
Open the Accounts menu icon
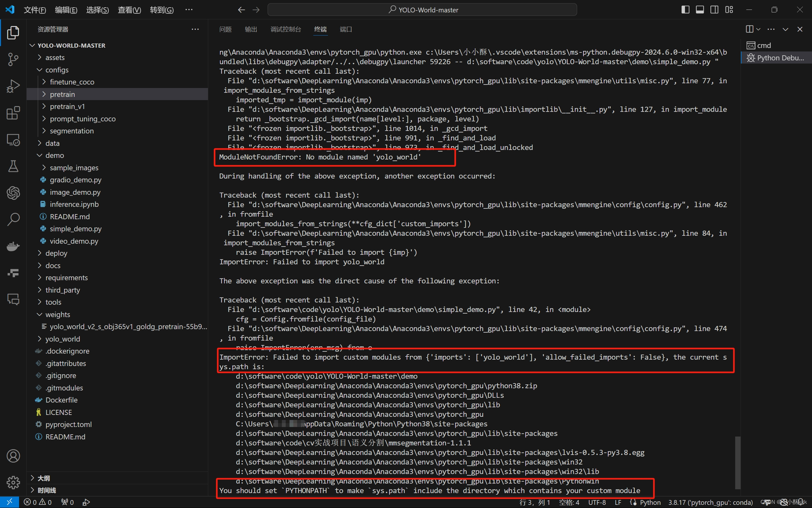(x=13, y=456)
